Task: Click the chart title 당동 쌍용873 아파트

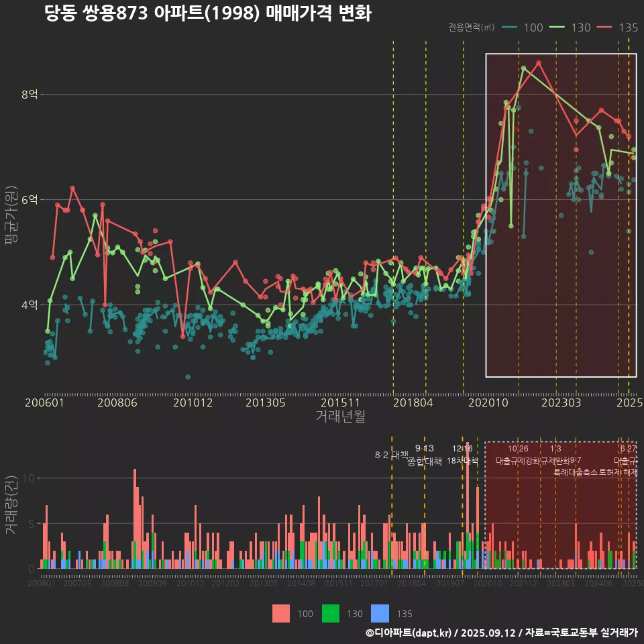Action: (208, 13)
